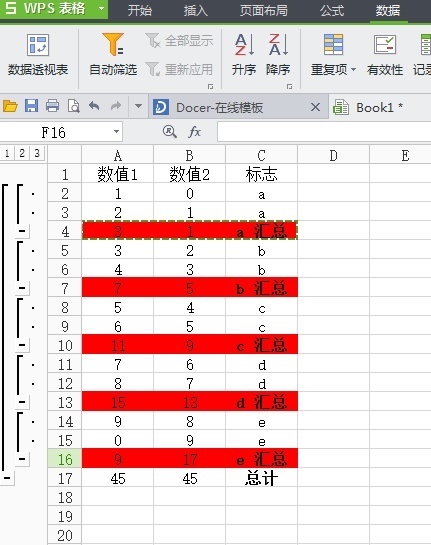Select column B header

coord(189,155)
